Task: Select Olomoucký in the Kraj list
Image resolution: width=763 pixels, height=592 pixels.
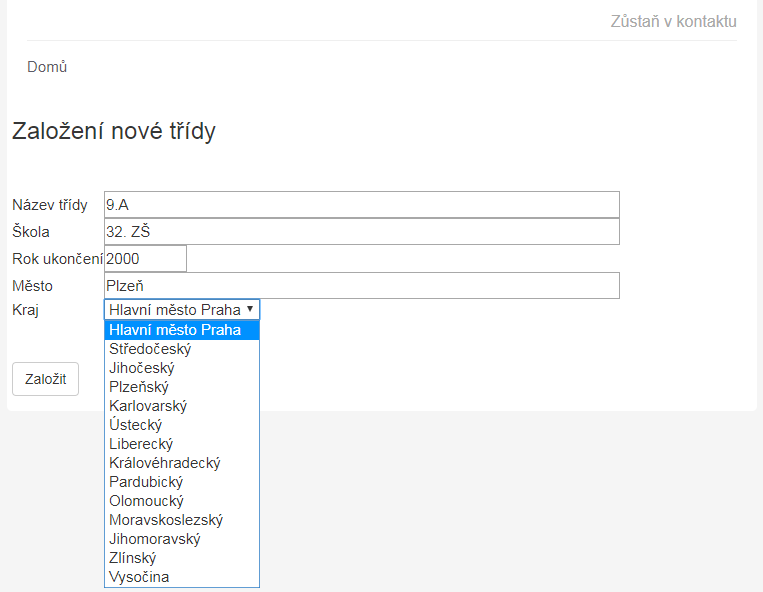Action: pos(146,501)
